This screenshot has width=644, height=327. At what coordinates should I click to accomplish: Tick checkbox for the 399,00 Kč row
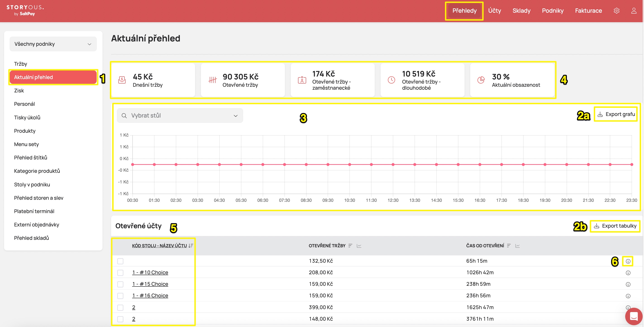pyautogui.click(x=120, y=308)
